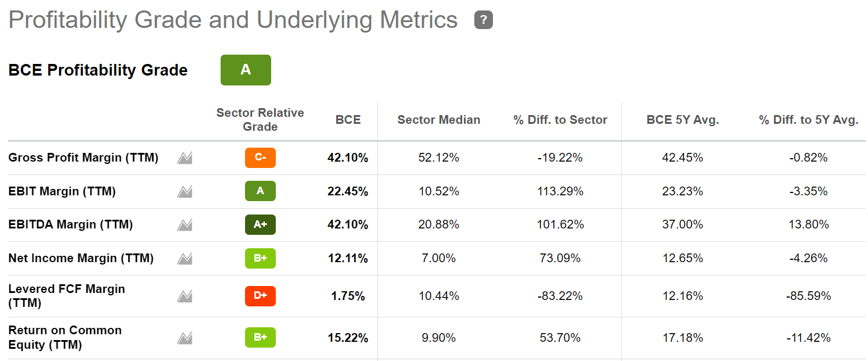Open the EBITDA Margin chart icon

point(184,224)
